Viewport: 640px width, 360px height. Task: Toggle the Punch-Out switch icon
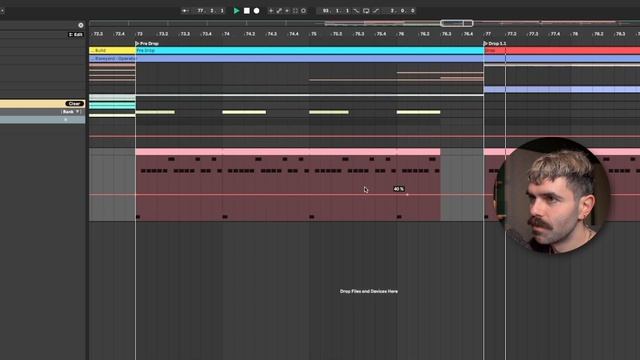point(376,11)
